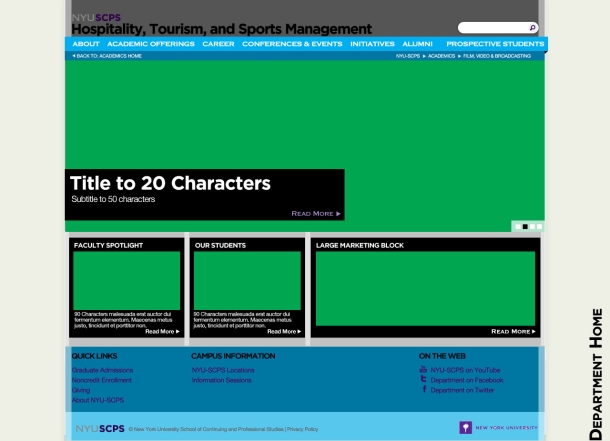Open Privacy Policy footer link

click(302, 429)
